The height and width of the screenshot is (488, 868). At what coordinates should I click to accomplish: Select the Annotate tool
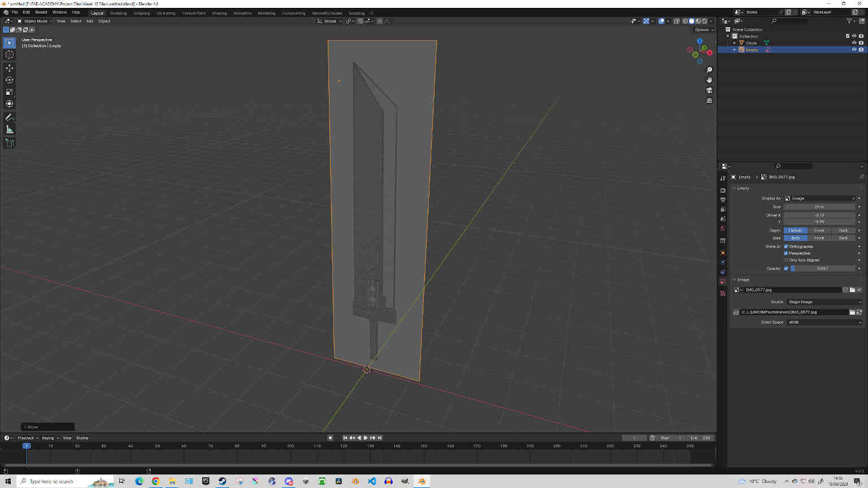tap(10, 117)
